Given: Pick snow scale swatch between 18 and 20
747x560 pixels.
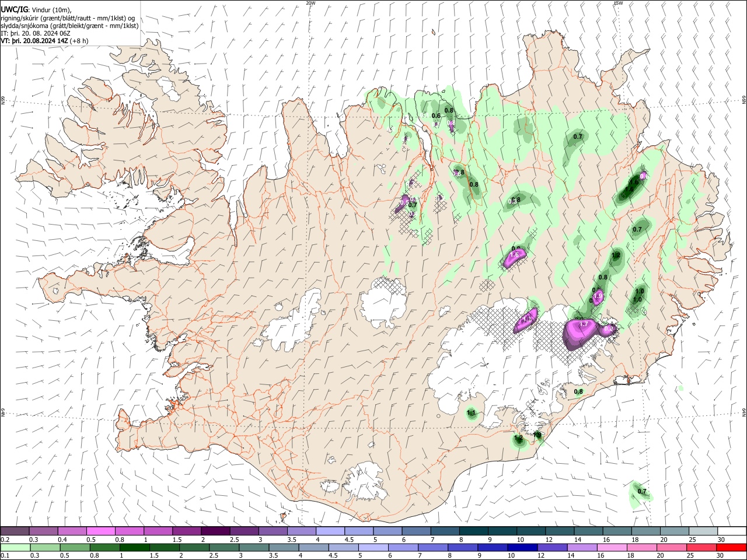Looking at the screenshot, I should pos(645,531).
